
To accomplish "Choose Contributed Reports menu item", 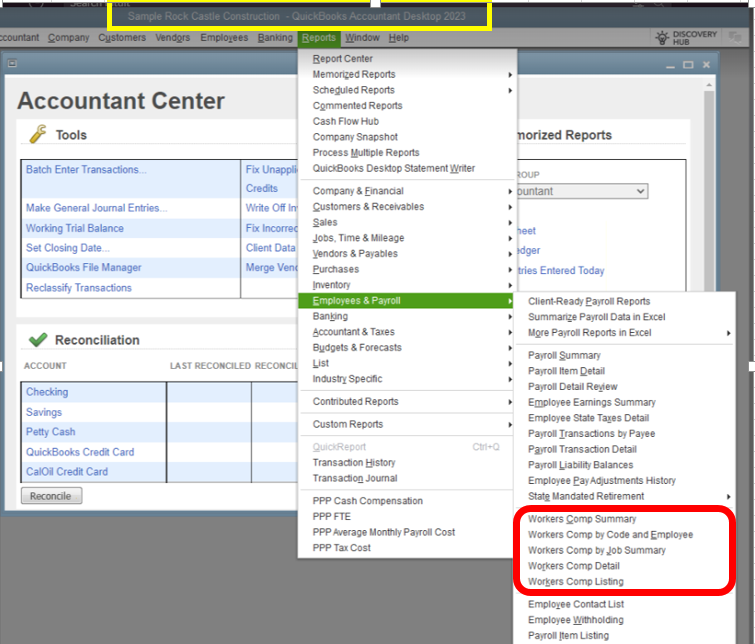I will (x=355, y=401).
